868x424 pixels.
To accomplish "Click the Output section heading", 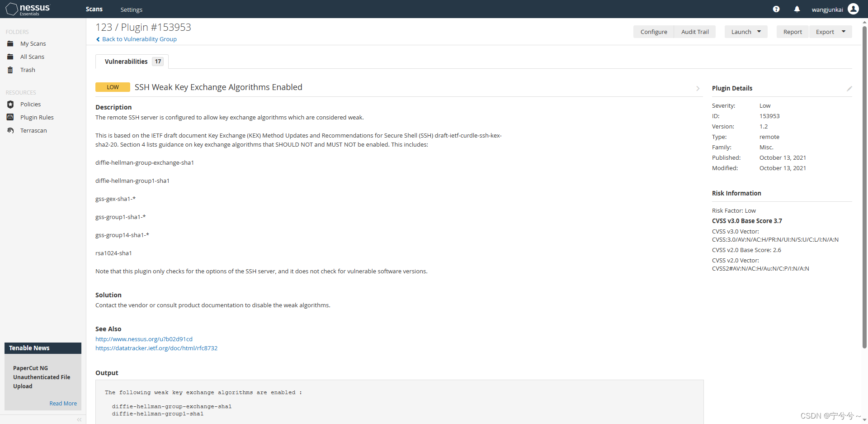I will [107, 373].
